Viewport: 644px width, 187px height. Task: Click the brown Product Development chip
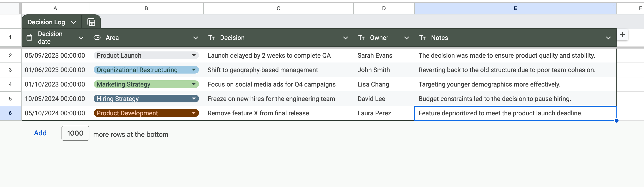(x=146, y=113)
